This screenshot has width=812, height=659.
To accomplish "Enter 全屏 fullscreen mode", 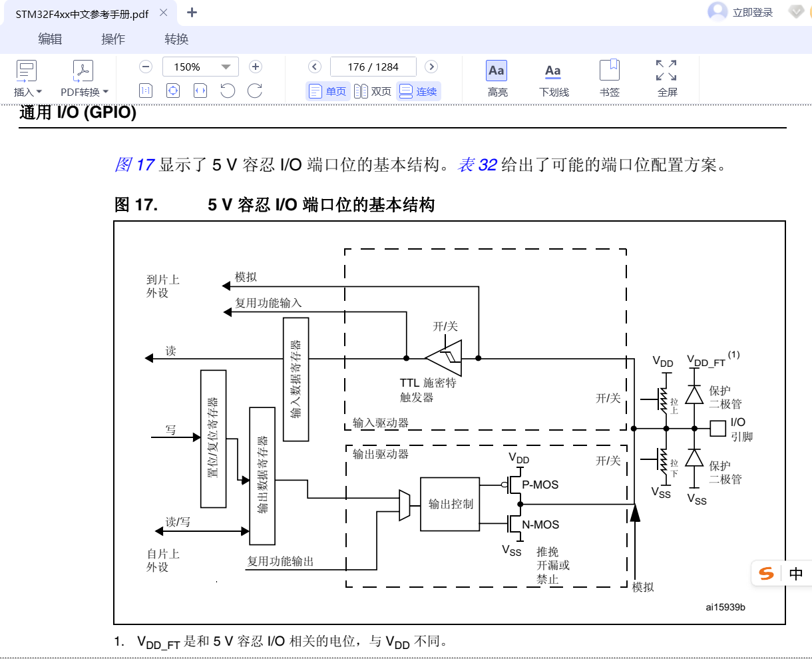I will 666,79.
